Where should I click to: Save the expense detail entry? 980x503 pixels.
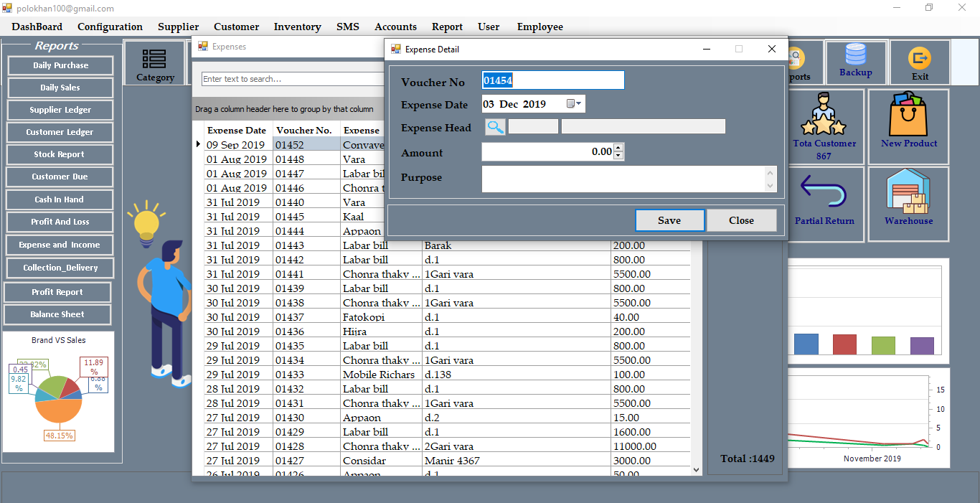pos(669,220)
